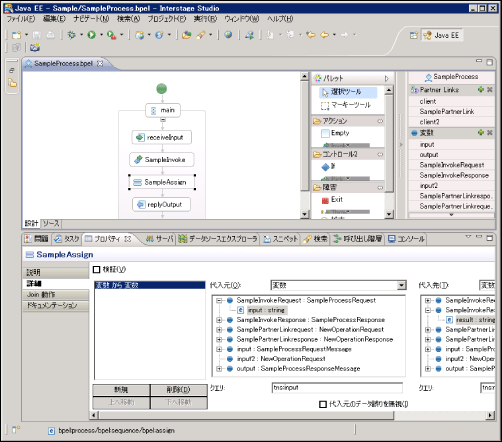Click the 新規 button
Screen dimensions: 502x442
point(121,390)
